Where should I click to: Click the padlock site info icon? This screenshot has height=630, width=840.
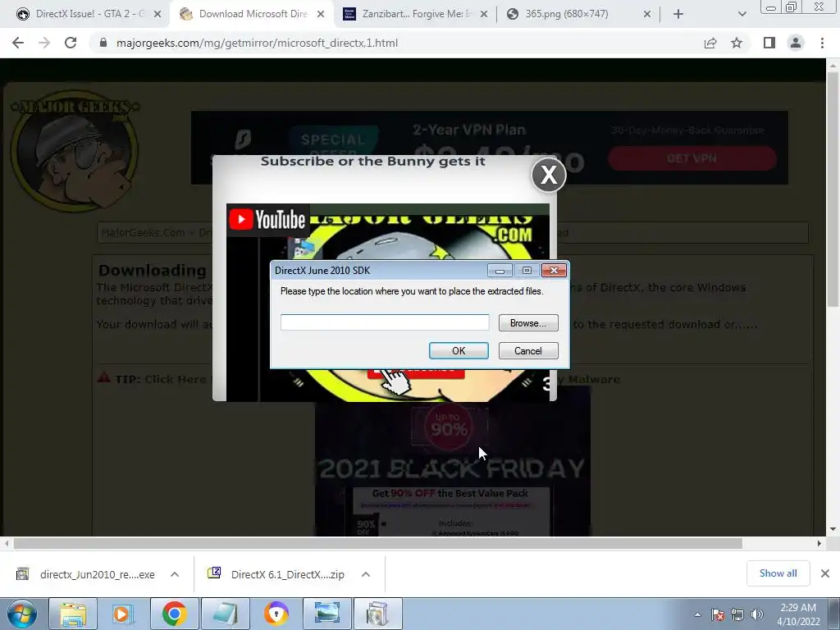(103, 43)
